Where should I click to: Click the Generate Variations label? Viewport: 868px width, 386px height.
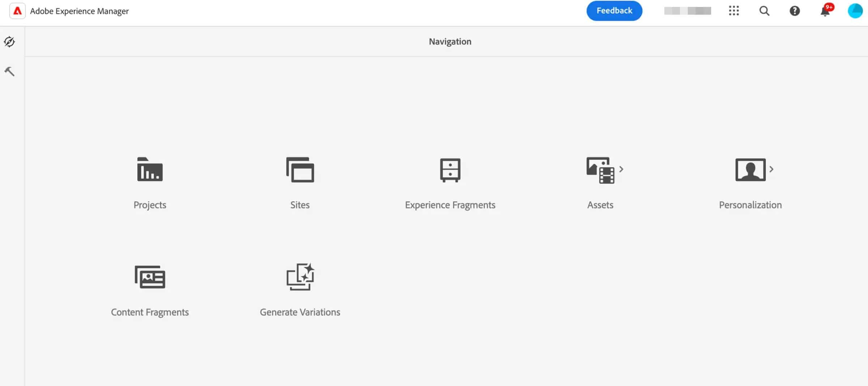(300, 312)
